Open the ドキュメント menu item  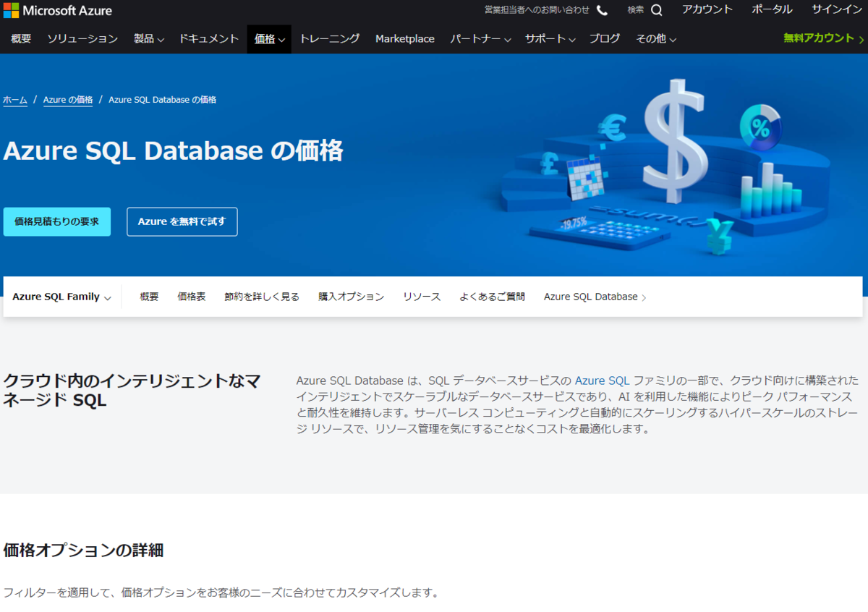click(208, 39)
